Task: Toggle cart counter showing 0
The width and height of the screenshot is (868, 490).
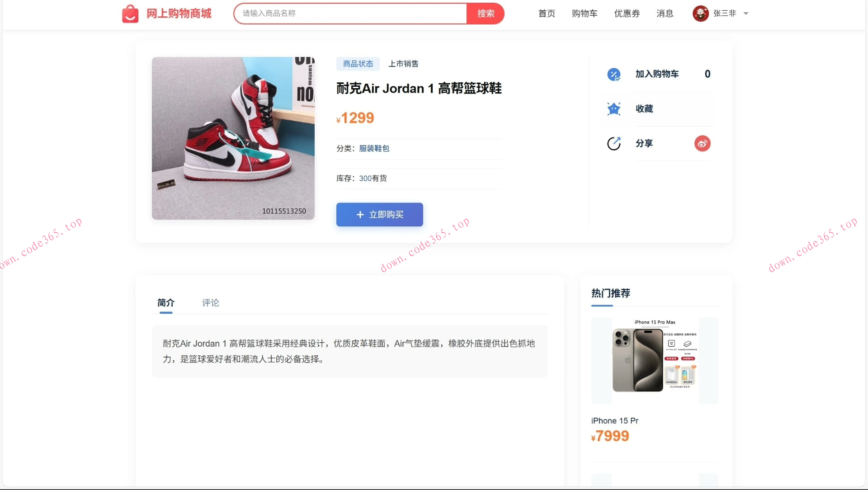Action: (x=708, y=74)
